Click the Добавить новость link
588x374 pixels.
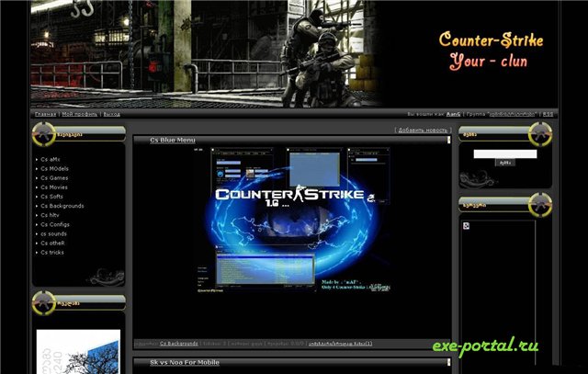point(423,130)
